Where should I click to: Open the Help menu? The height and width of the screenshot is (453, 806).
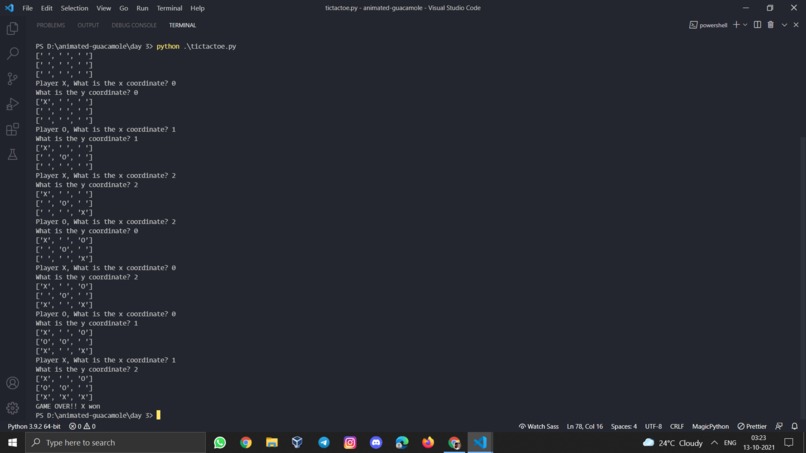197,8
